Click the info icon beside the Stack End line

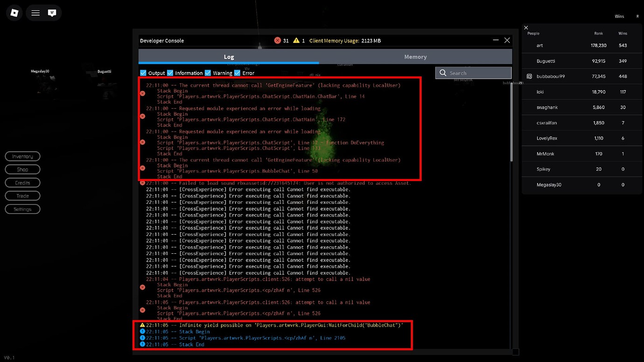(x=142, y=344)
